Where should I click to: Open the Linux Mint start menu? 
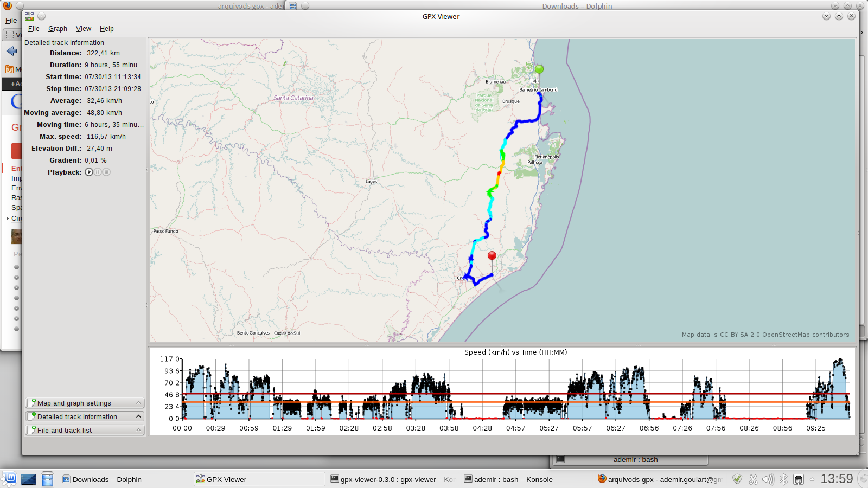coord(9,479)
